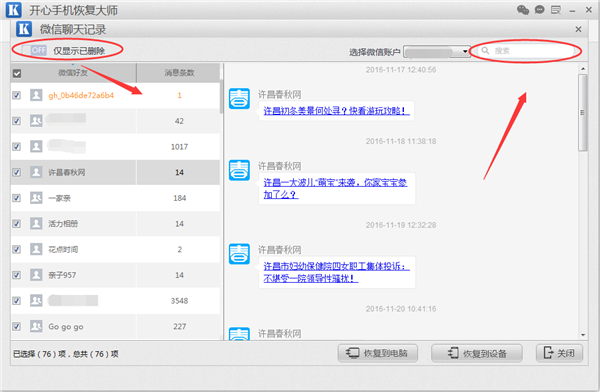Screen dimensions: 600x392
Task: Click 许昌春秋网 avatar on 2016-11-17 message
Action: [x=240, y=98]
